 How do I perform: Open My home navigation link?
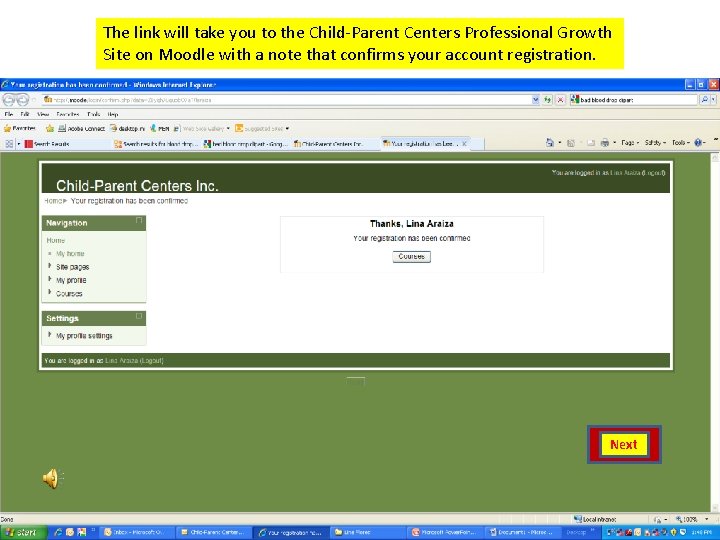pos(70,253)
